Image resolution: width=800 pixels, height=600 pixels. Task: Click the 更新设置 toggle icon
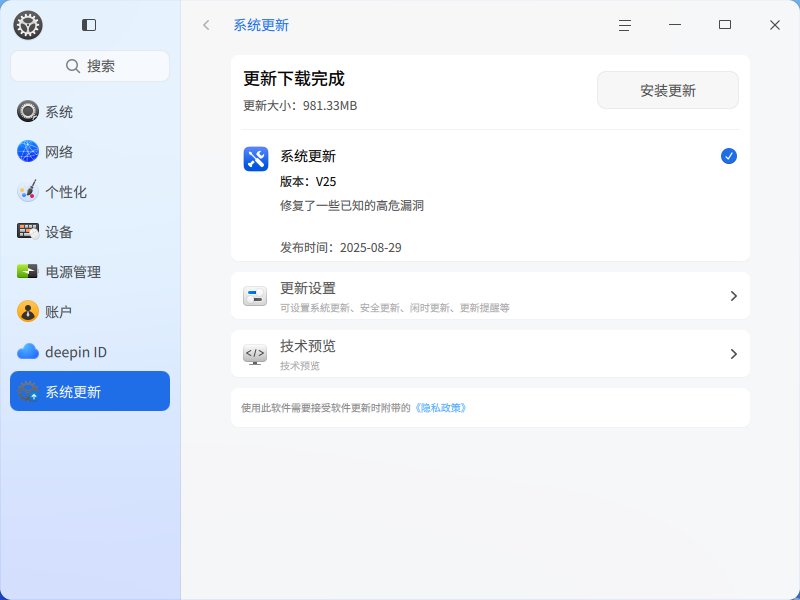tap(255, 296)
